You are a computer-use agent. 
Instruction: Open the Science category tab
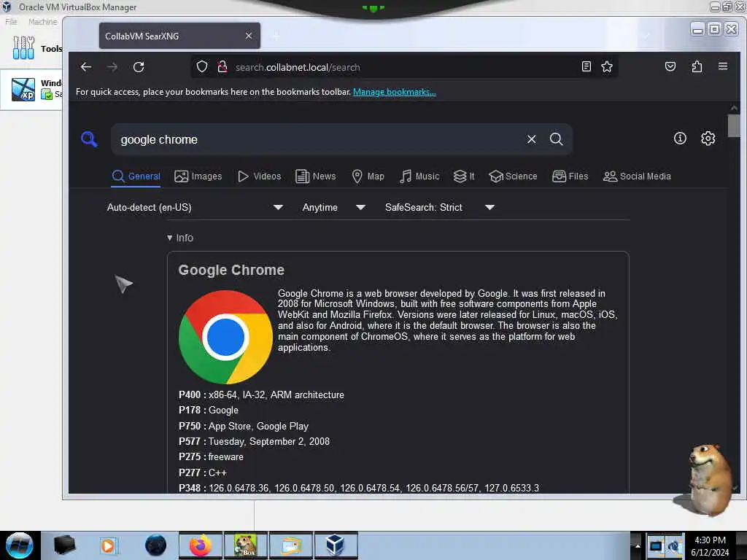point(513,176)
